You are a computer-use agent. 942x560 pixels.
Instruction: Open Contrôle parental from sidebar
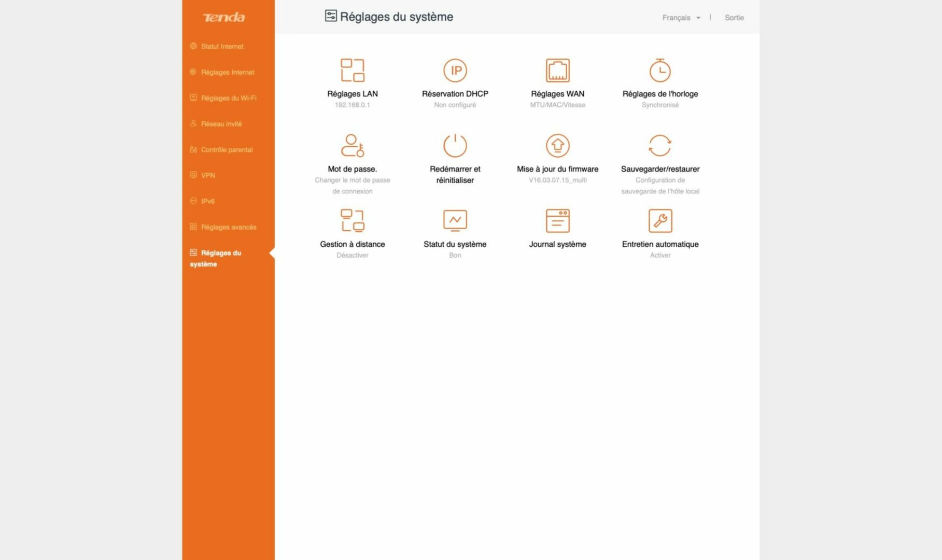[227, 150]
